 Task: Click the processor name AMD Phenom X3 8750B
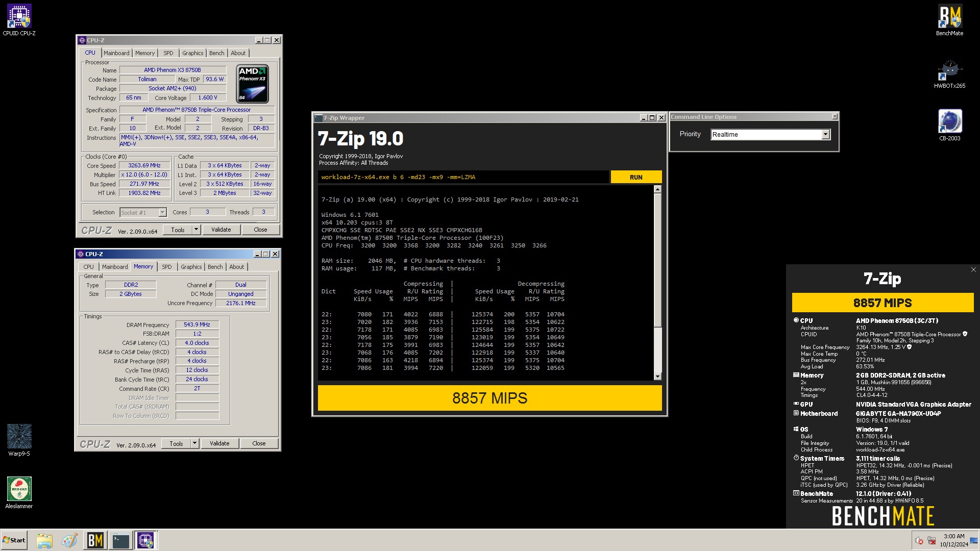click(173, 70)
